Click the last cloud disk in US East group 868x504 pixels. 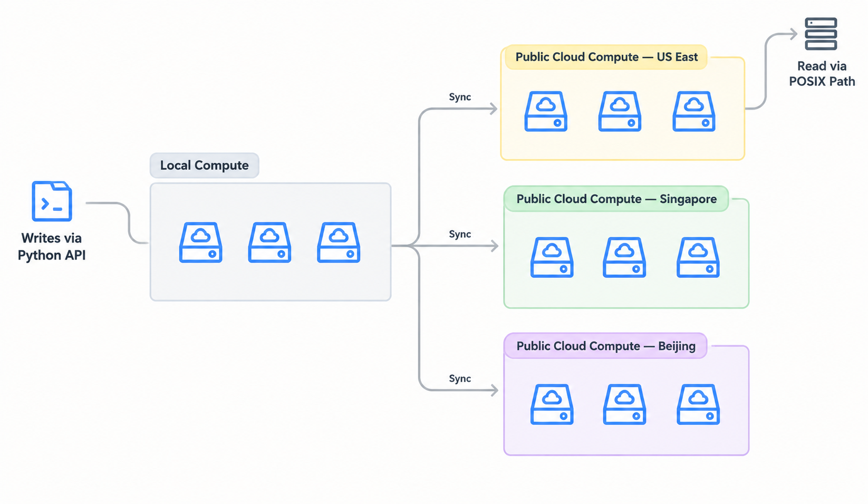pos(694,111)
